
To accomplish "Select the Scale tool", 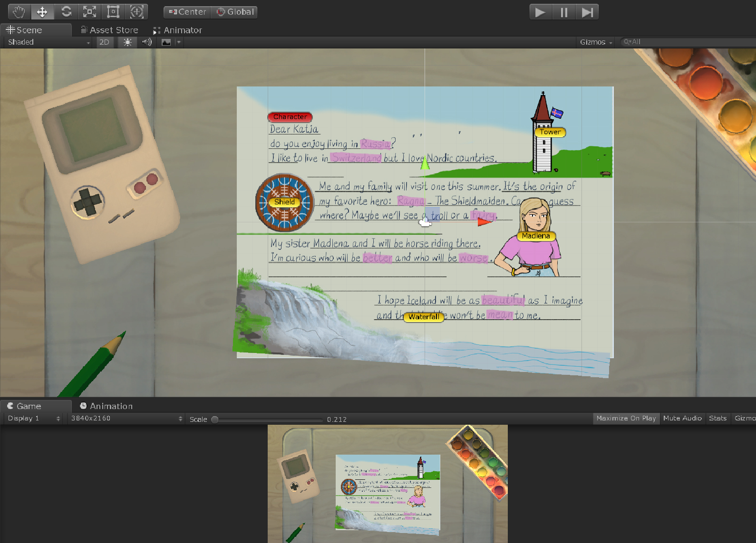I will click(x=89, y=12).
